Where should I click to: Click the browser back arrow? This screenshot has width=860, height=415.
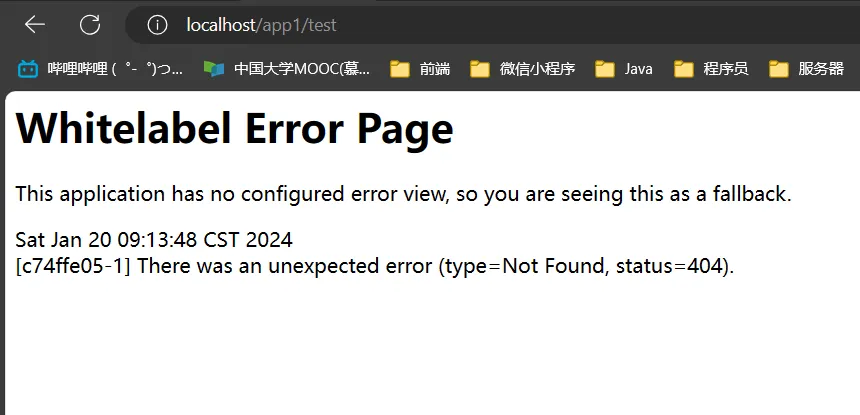click(x=35, y=25)
